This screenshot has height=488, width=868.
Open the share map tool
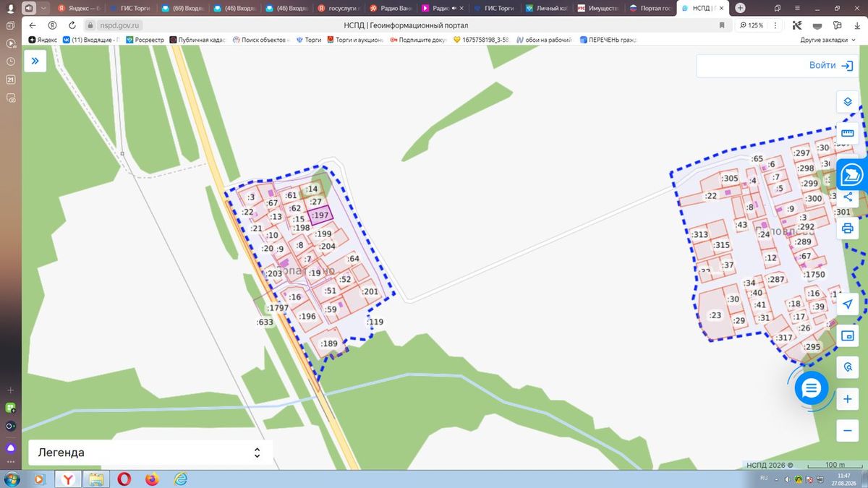click(848, 197)
